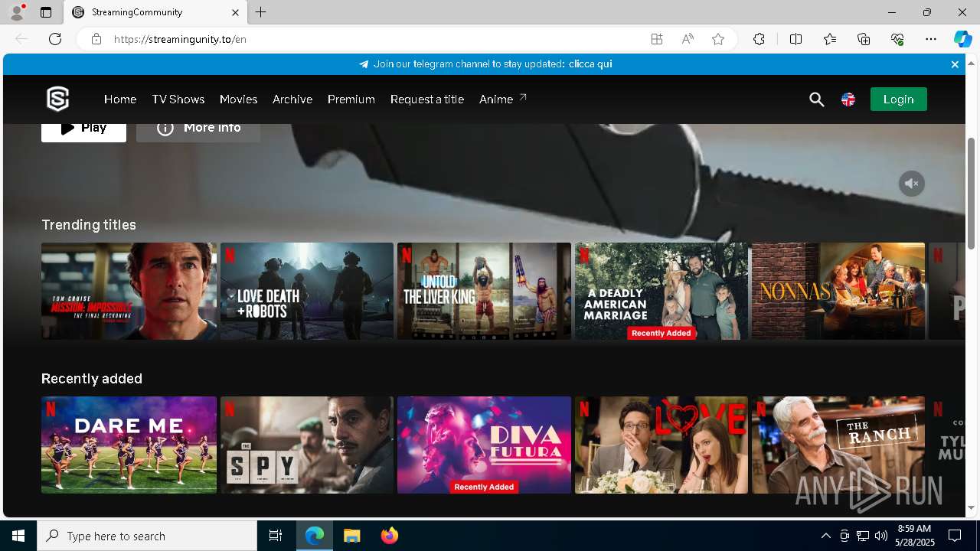This screenshot has height=551, width=980.
Task: Open File Explorer from the taskbar
Action: click(352, 536)
